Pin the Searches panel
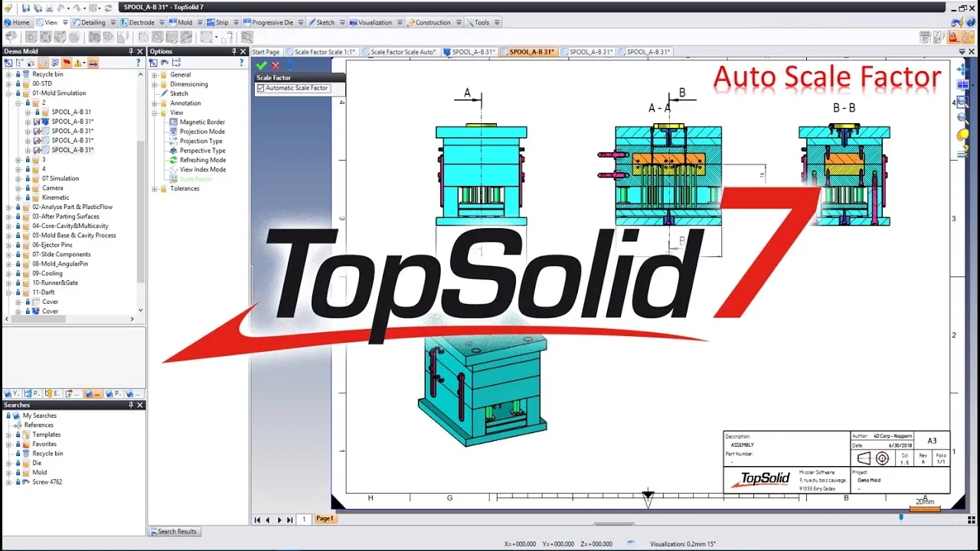The image size is (980, 551). tap(131, 405)
